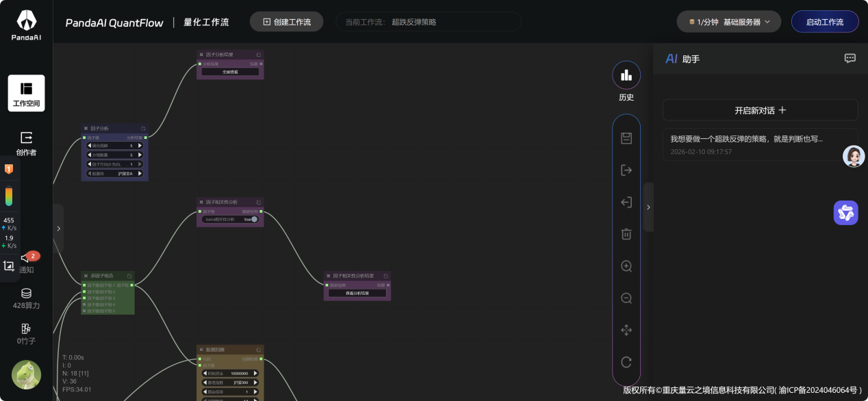Open edit icon on 多因子组合 node
Viewport: 868px width, 401px height.
pos(130,276)
